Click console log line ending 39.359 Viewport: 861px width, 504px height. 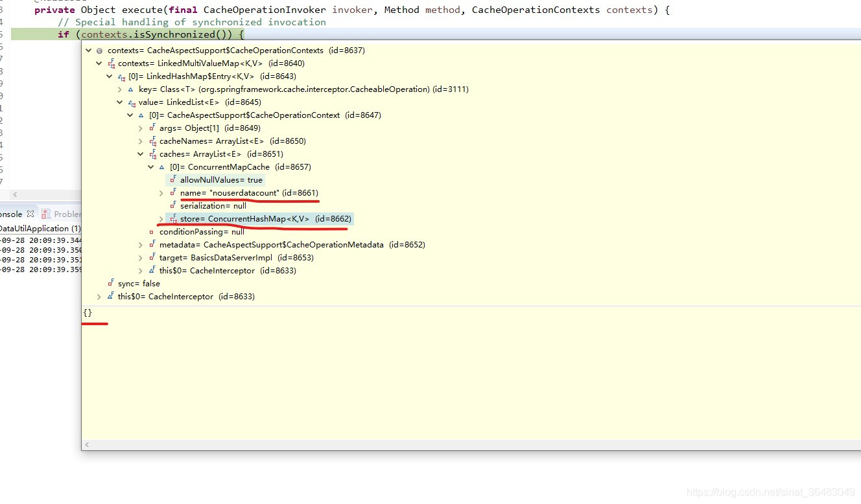pyautogui.click(x=41, y=269)
